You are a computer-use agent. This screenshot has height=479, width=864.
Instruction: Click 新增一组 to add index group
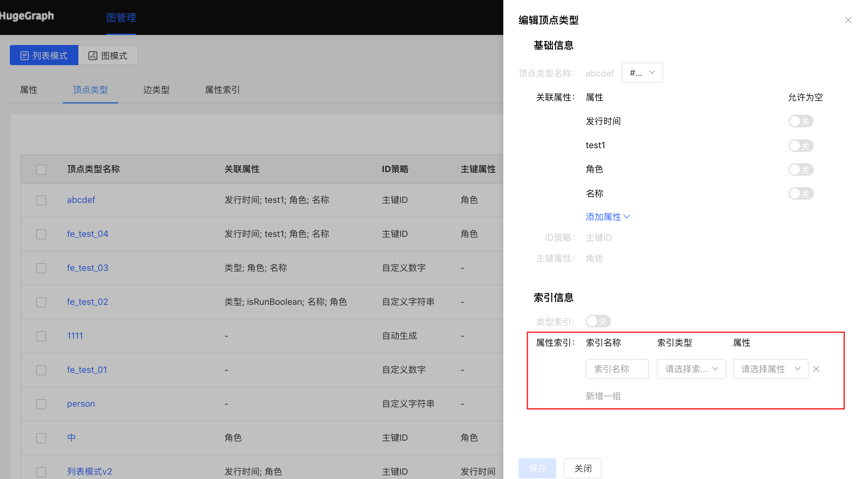[603, 396]
